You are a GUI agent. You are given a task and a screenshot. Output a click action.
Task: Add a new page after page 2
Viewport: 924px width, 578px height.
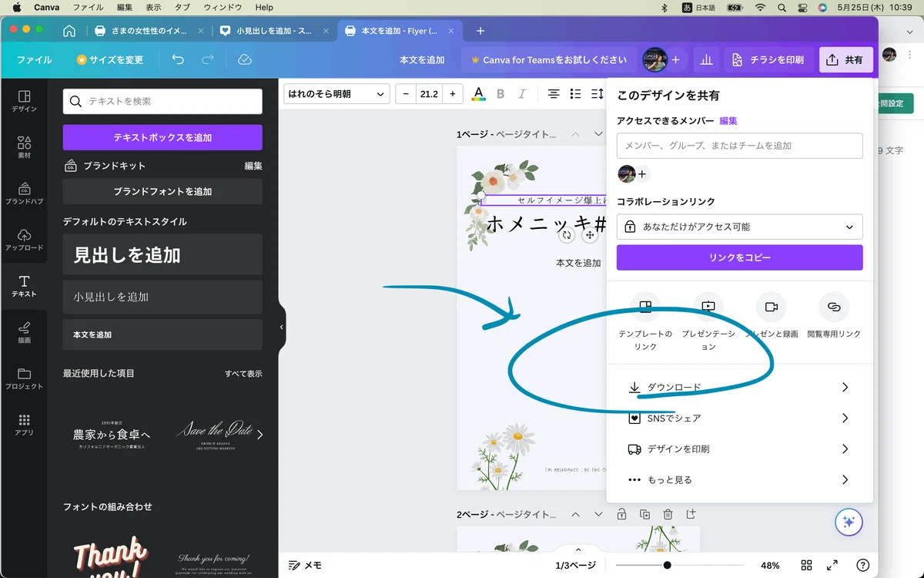[691, 514]
